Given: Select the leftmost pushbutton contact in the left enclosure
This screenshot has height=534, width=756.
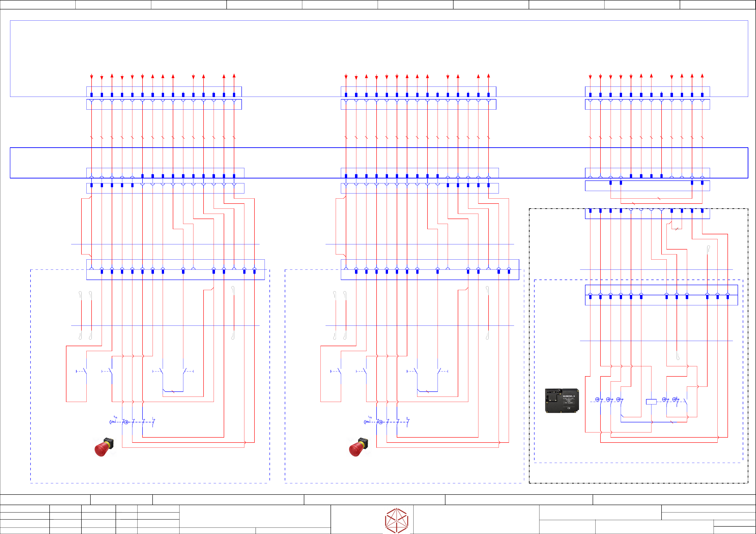Looking at the screenshot, I should click(x=83, y=371).
